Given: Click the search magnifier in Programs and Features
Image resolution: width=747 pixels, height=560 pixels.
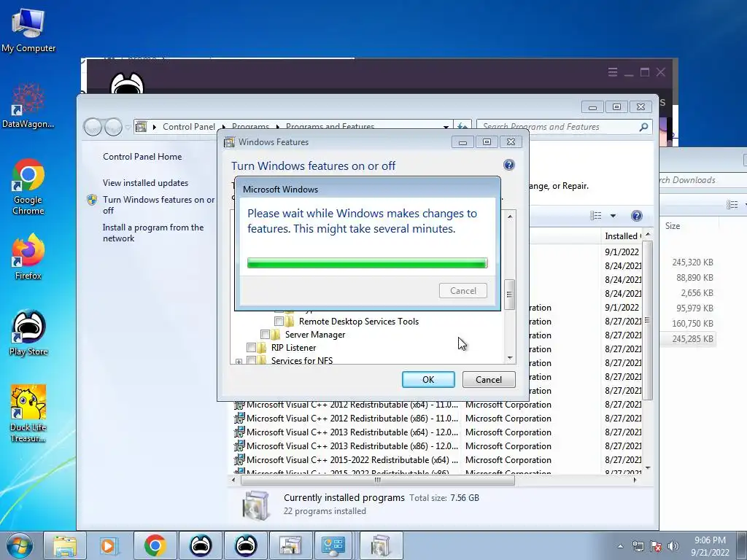Looking at the screenshot, I should [x=643, y=127].
